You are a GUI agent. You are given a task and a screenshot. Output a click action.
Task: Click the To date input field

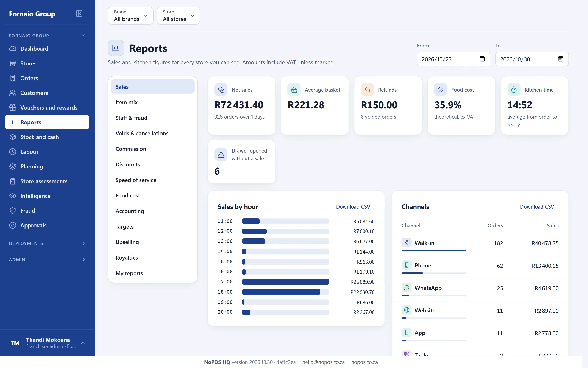coord(532,59)
